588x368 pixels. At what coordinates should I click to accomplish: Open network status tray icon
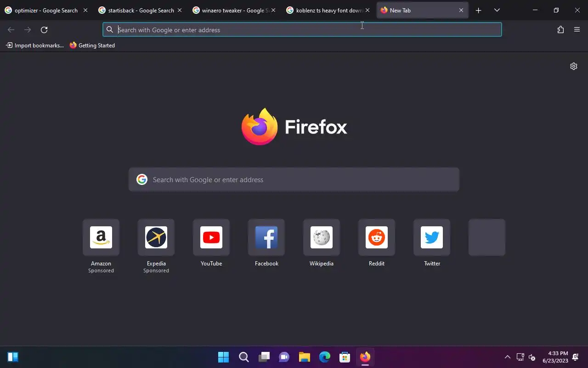(x=520, y=357)
